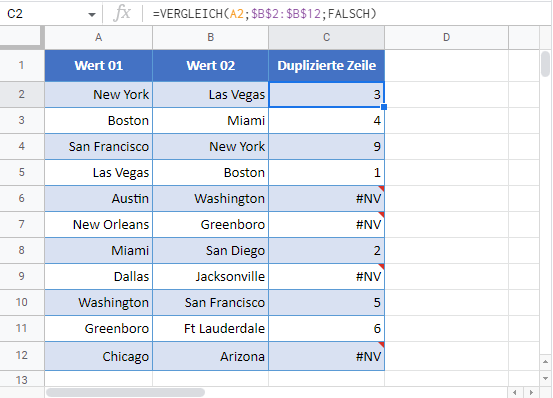Click cell 'Boston' in column A
The height and width of the screenshot is (398, 553).
(x=99, y=121)
